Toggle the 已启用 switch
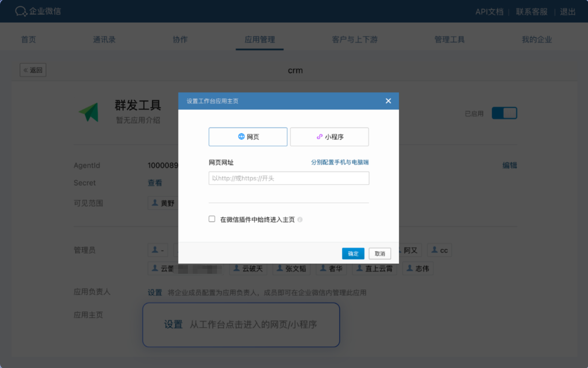 (x=504, y=113)
